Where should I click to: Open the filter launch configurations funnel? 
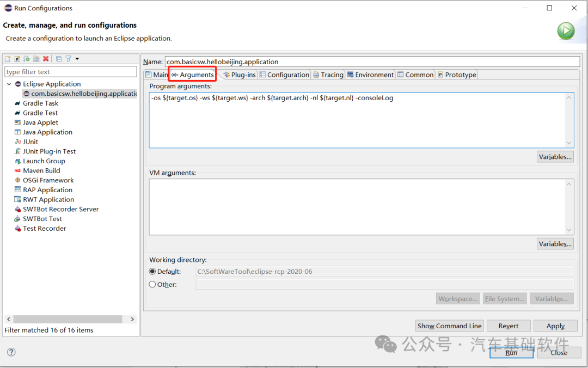coord(68,59)
